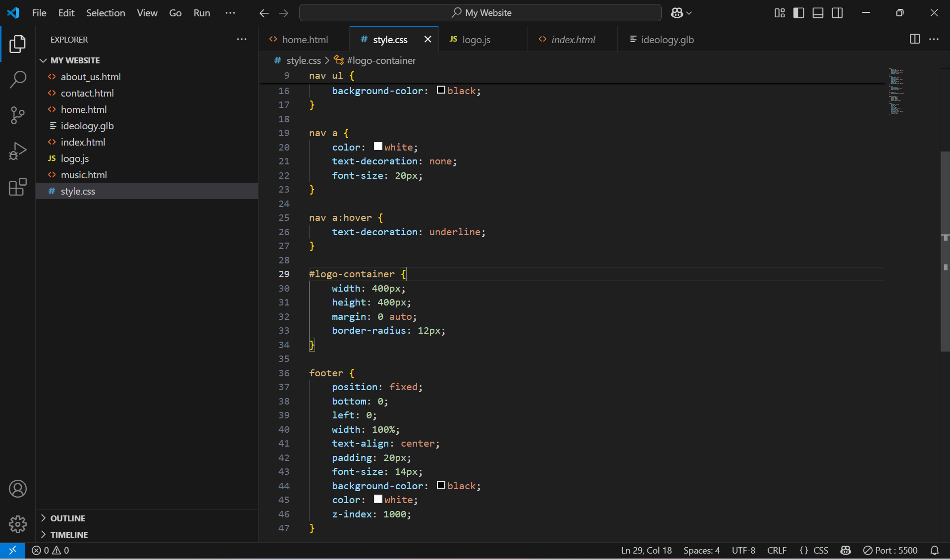This screenshot has height=560, width=950.
Task: Click Copilot status icon in status bar
Action: pyautogui.click(x=845, y=550)
